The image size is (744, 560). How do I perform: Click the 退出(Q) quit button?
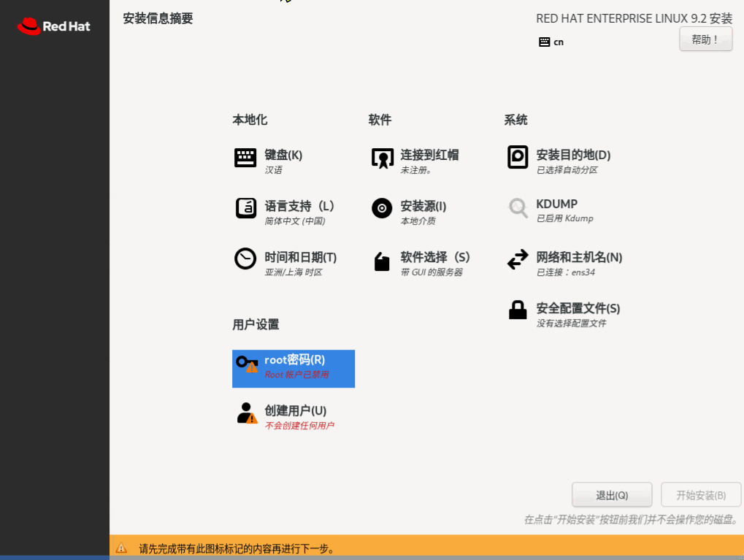(612, 495)
